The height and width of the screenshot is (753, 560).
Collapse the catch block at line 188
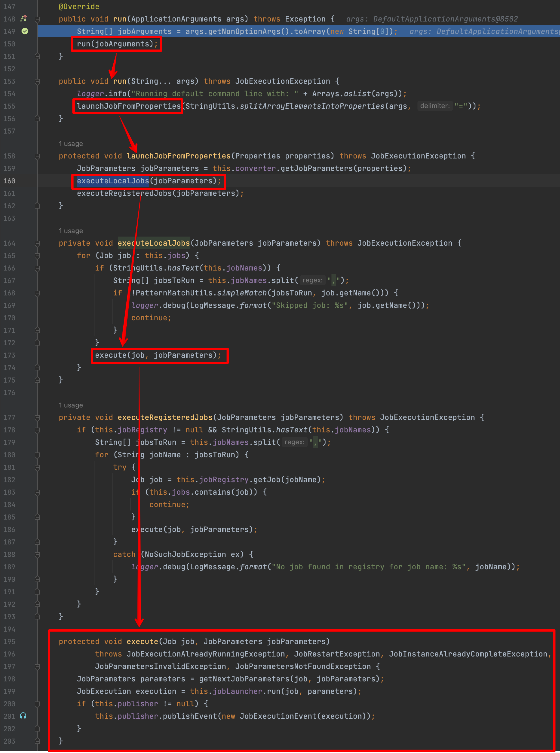[37, 555]
